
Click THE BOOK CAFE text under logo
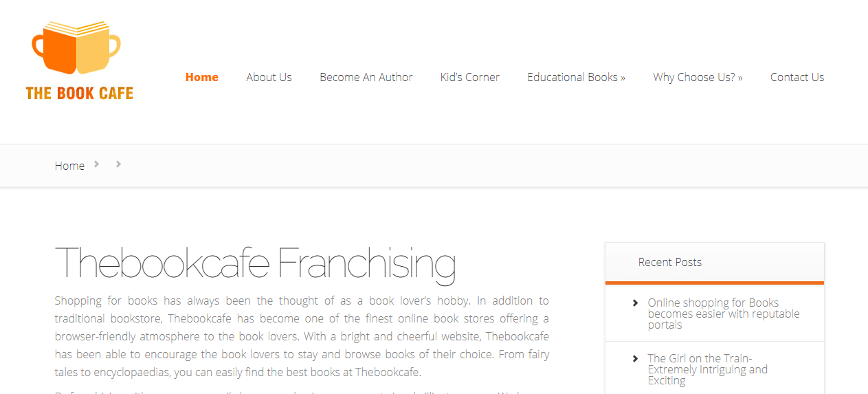(80, 93)
